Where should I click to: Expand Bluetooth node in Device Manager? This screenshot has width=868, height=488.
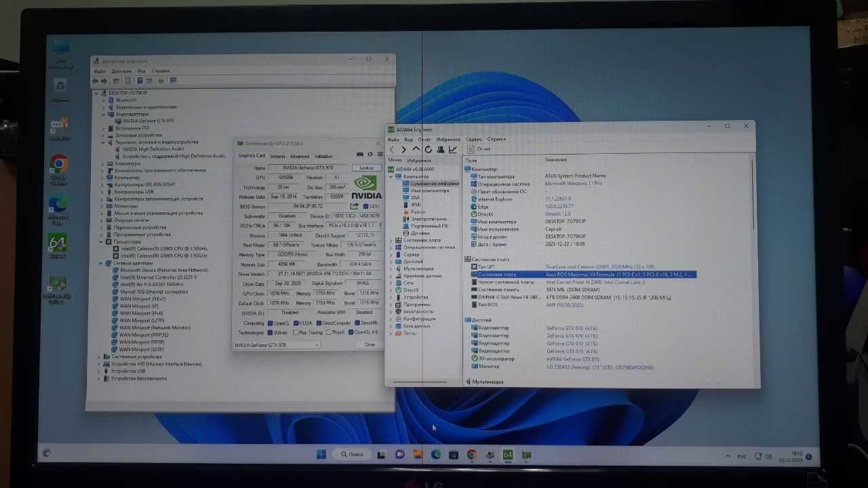click(x=104, y=100)
